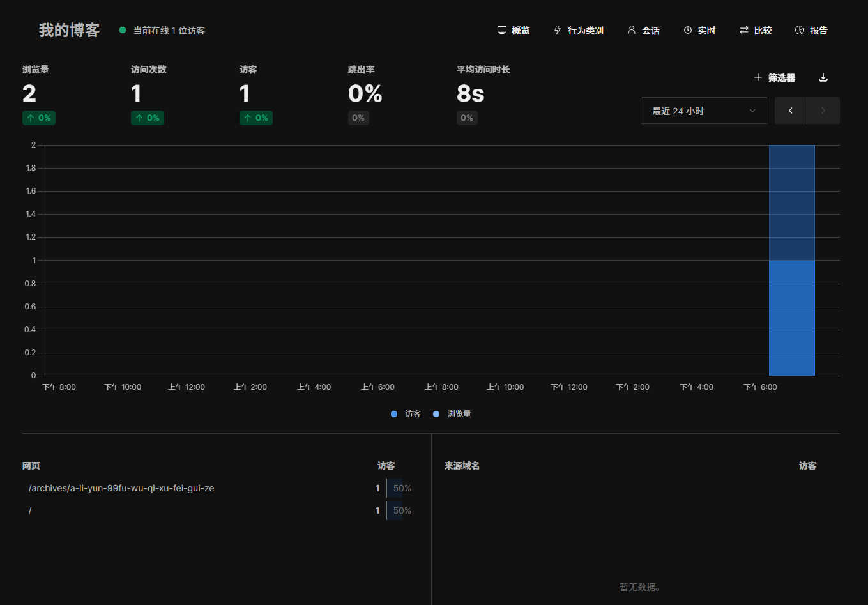
Task: Click the pie chart icon for 报告
Action: tap(800, 31)
